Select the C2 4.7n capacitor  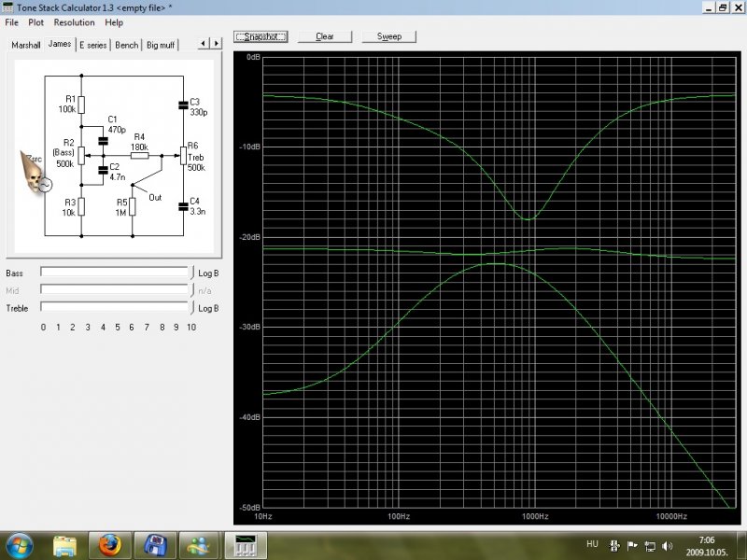click(x=103, y=171)
